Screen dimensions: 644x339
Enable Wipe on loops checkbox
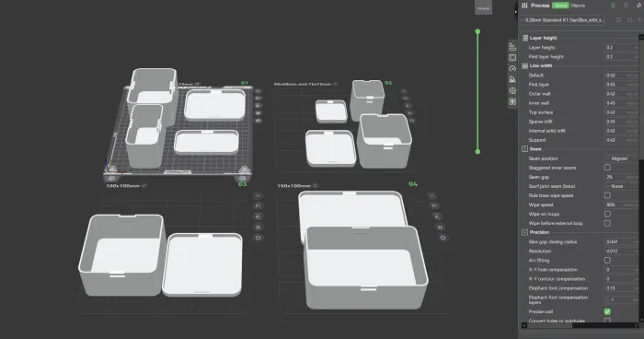pyautogui.click(x=607, y=214)
